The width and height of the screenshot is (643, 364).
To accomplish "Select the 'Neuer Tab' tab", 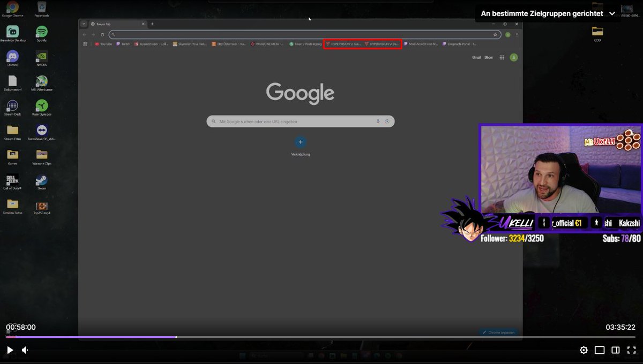I will point(117,24).
